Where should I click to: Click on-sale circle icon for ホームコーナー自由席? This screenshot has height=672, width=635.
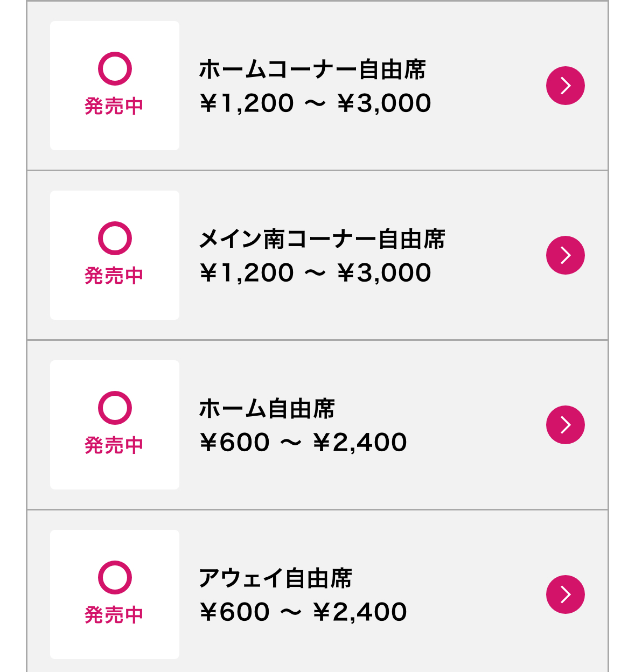click(115, 69)
